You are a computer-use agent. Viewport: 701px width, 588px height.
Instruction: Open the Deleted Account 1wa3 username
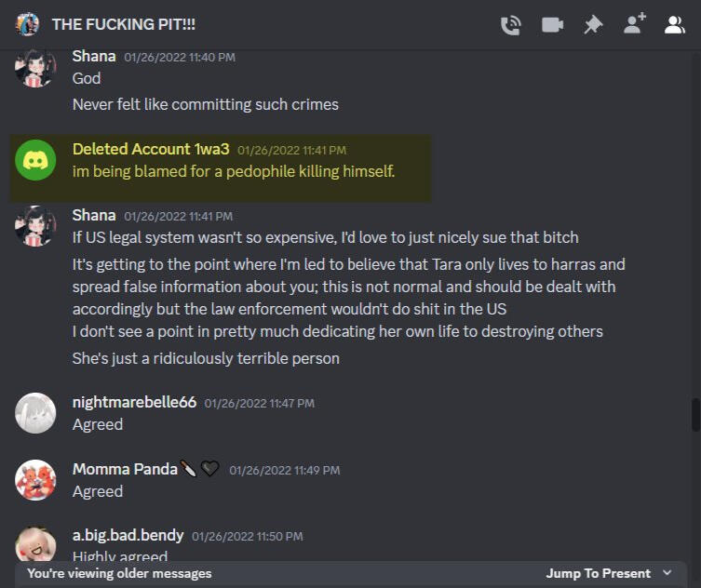point(151,149)
